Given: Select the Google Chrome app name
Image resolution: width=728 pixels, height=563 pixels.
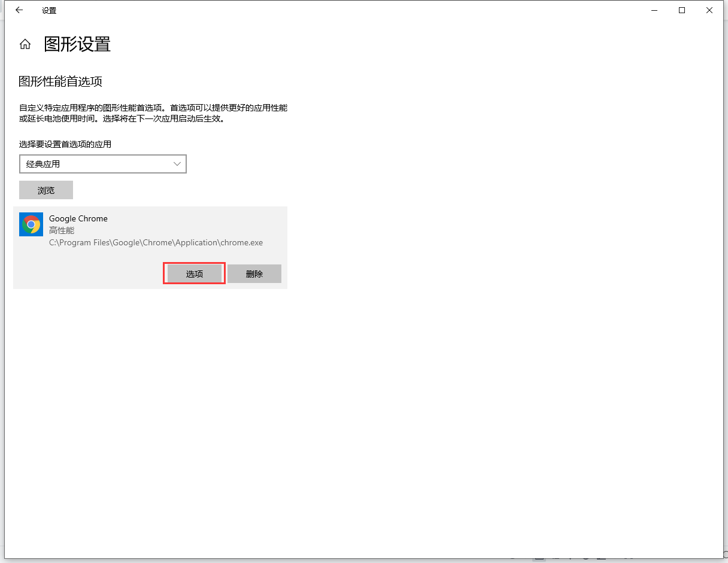Looking at the screenshot, I should coord(78,218).
